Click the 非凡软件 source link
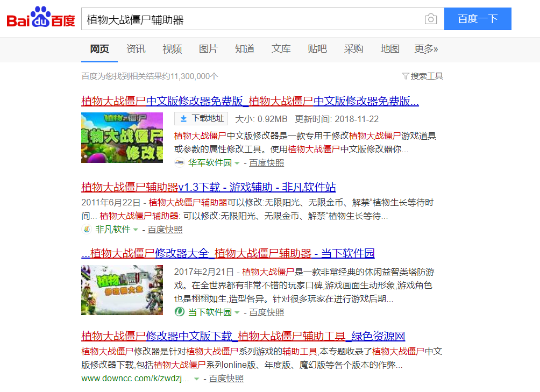This screenshot has width=540, height=392. (x=112, y=229)
